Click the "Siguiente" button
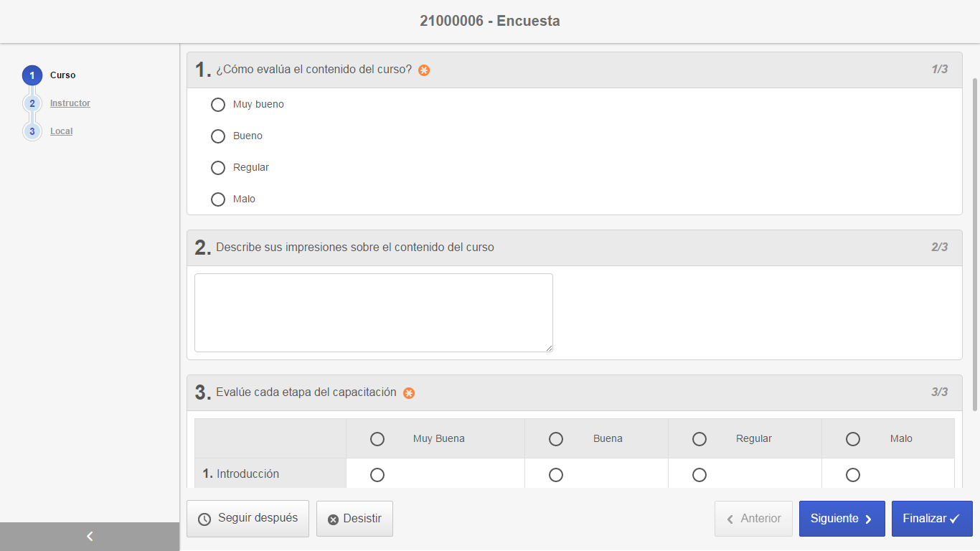 point(842,518)
